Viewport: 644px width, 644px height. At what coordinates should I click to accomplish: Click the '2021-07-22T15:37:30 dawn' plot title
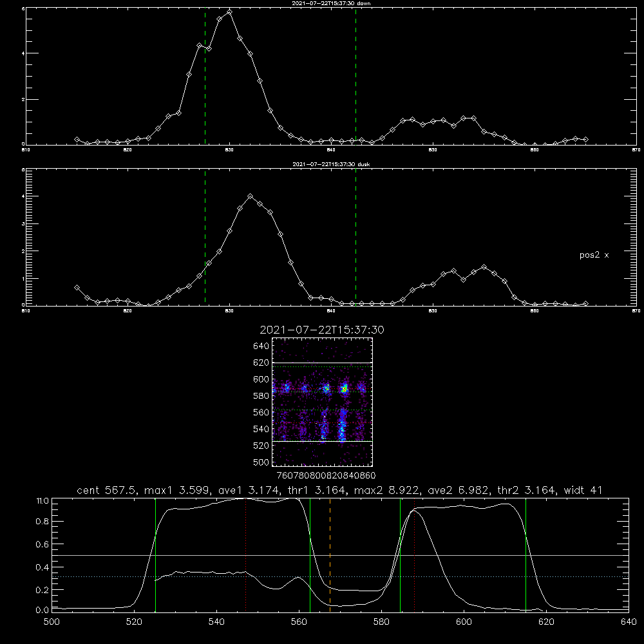click(331, 3)
